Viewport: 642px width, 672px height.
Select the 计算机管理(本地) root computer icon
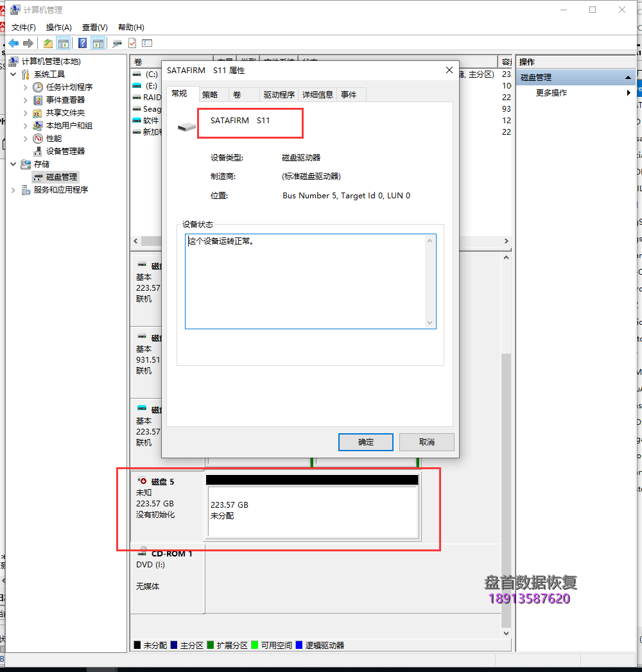13,61
